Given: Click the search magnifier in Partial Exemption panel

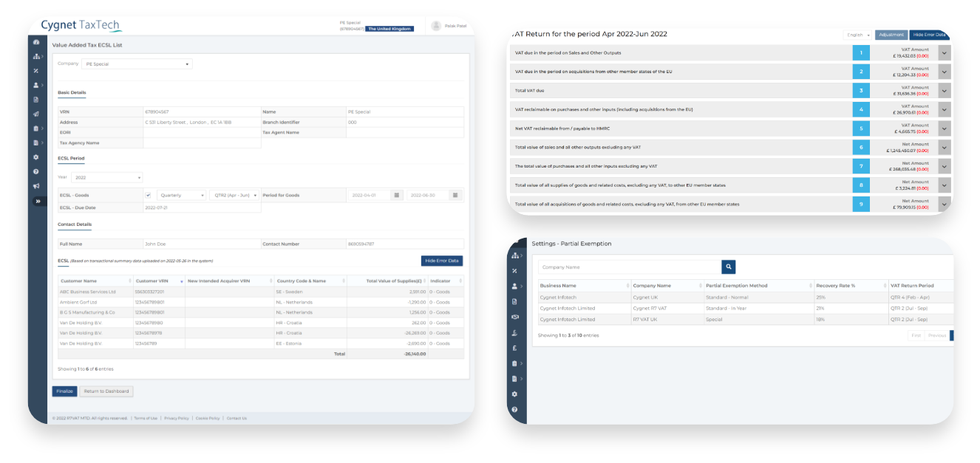Looking at the screenshot, I should click(x=728, y=267).
